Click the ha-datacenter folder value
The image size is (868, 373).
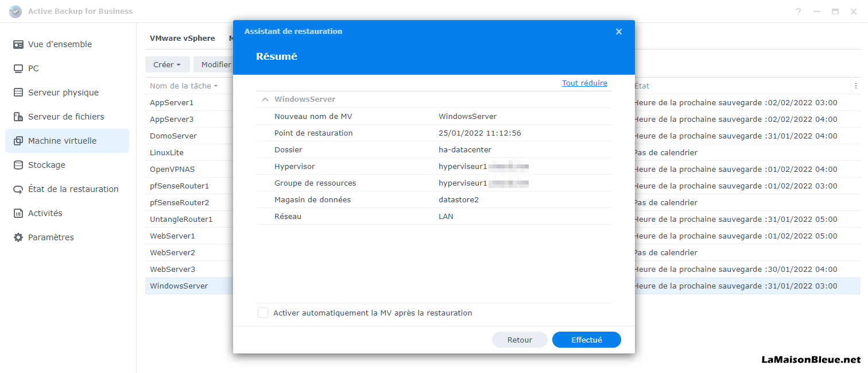[465, 149]
